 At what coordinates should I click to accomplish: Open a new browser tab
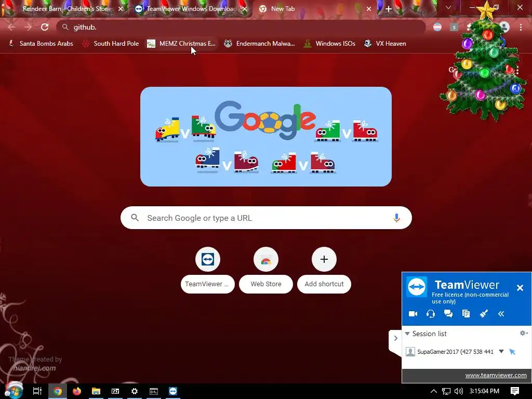click(x=389, y=9)
